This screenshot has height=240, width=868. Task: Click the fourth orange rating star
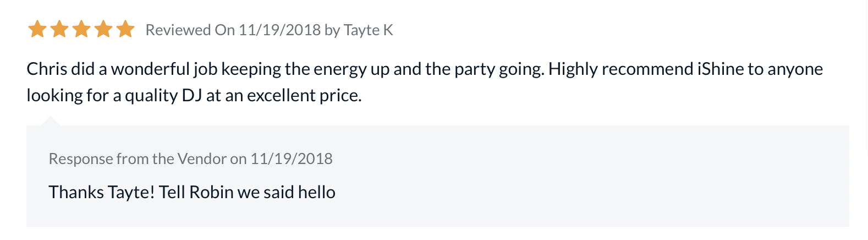103,29
